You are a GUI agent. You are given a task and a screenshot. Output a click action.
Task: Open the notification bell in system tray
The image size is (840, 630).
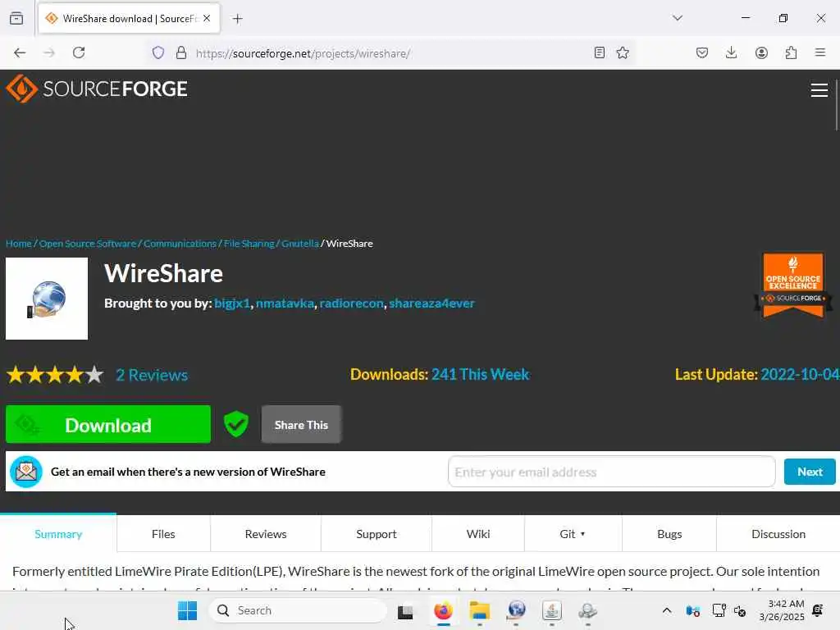click(818, 610)
